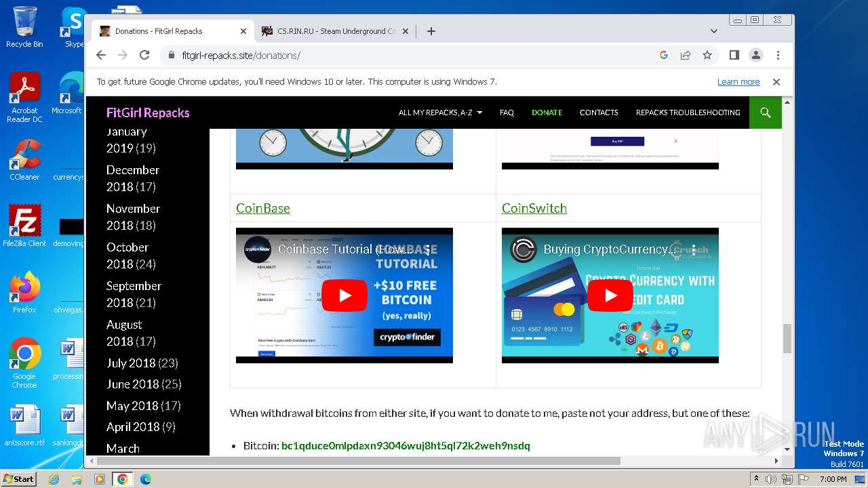Open Chrome from the taskbar

tap(123, 479)
